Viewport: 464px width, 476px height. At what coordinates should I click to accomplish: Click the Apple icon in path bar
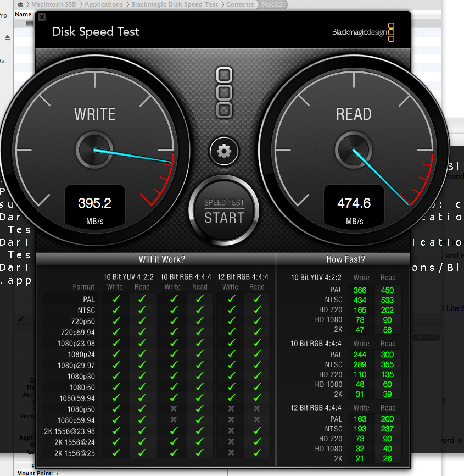[20, 4]
